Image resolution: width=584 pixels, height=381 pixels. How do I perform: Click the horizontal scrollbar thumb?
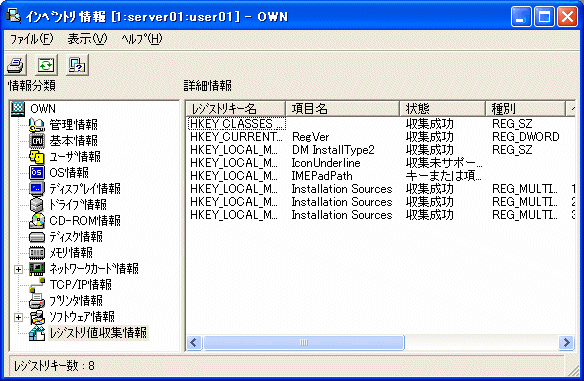pyautogui.click(x=304, y=342)
